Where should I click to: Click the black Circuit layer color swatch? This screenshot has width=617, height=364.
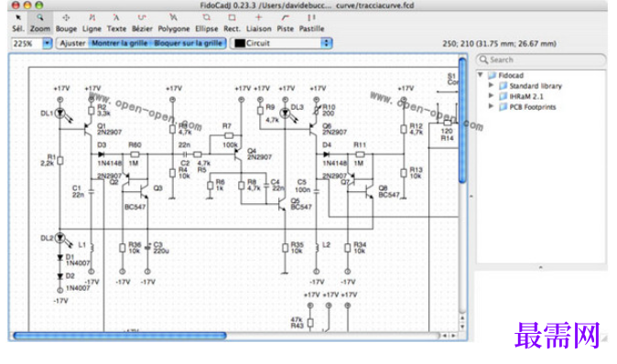(x=240, y=43)
